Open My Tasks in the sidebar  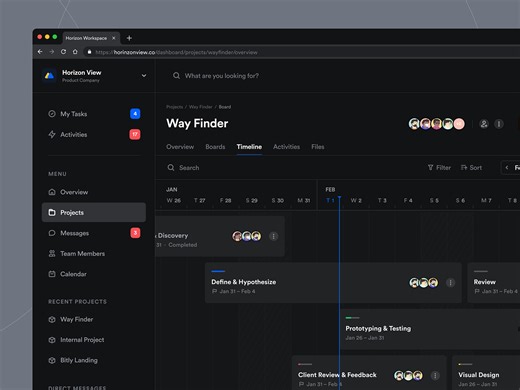click(74, 114)
